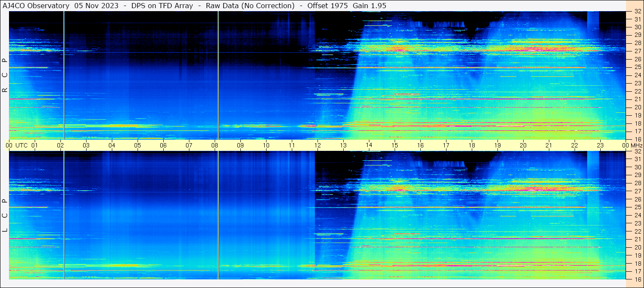Click the vertical marker after 02 UTC in RCP panel
644x288 pixels.
click(64, 75)
